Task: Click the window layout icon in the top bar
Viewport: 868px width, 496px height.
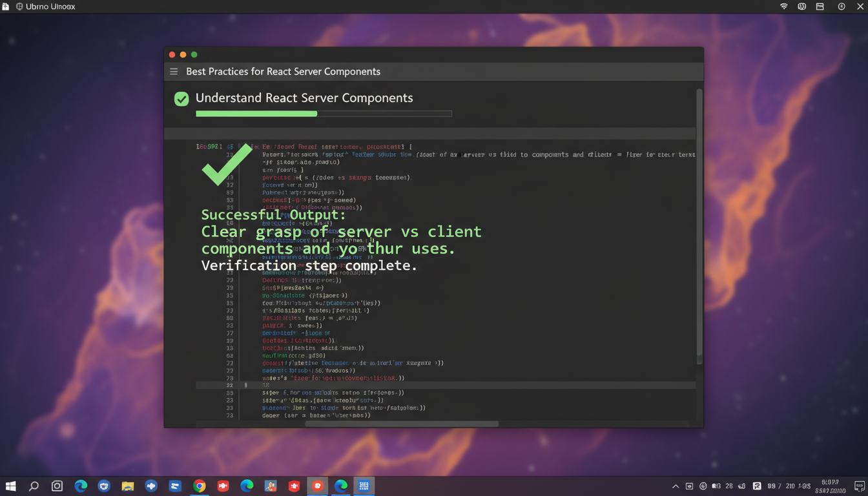Action: pos(820,6)
